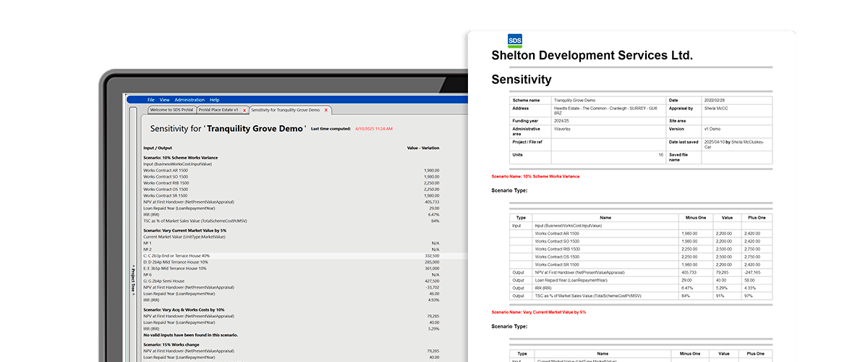
Task: Click the 427,500 value
Action: tap(432, 281)
